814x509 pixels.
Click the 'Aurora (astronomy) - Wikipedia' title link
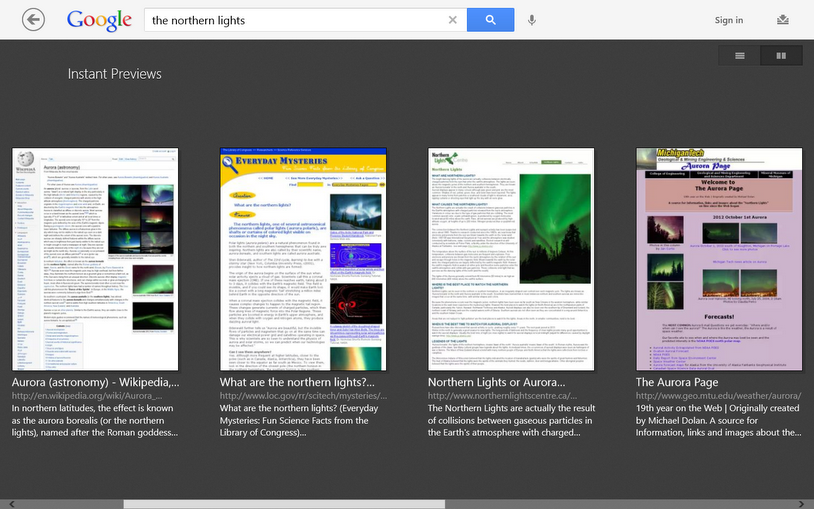click(x=96, y=382)
